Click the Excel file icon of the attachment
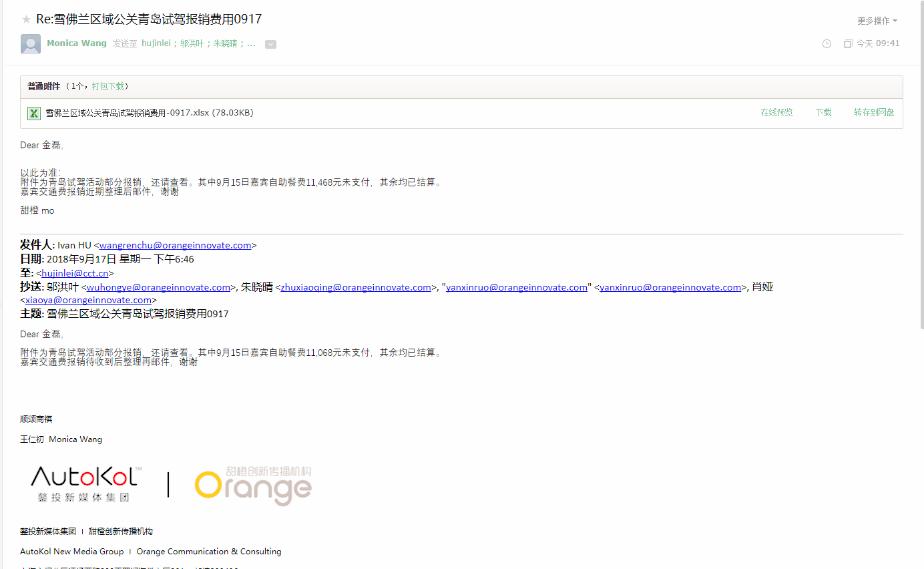 [33, 114]
